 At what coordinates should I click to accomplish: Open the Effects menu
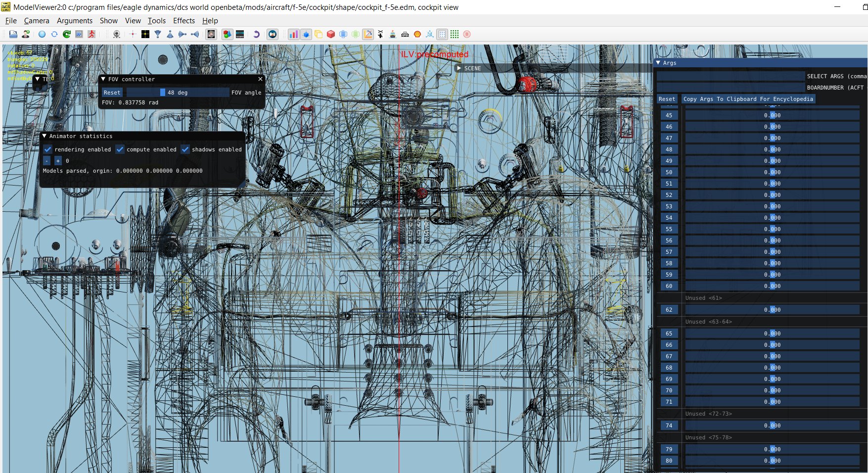coord(184,20)
